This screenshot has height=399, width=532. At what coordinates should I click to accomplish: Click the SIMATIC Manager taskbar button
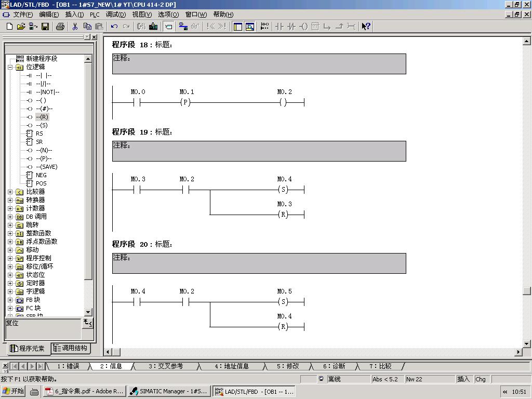tap(168, 391)
